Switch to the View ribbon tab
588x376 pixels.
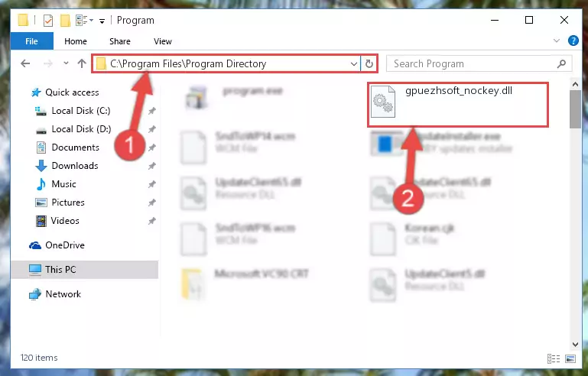point(162,41)
